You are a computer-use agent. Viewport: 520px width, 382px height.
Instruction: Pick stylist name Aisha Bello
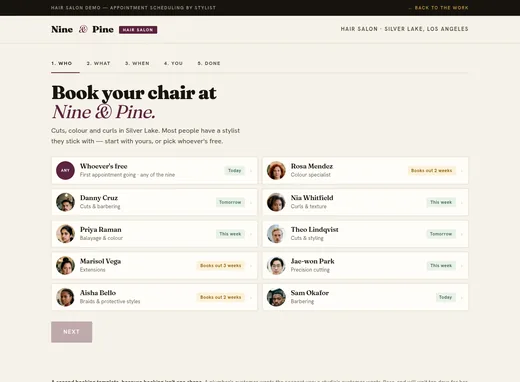click(98, 293)
